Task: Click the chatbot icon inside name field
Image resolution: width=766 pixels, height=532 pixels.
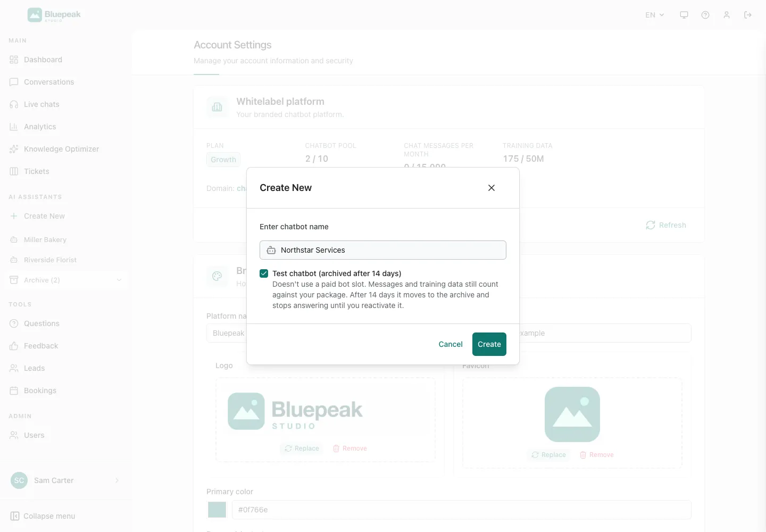Action: coord(271,250)
